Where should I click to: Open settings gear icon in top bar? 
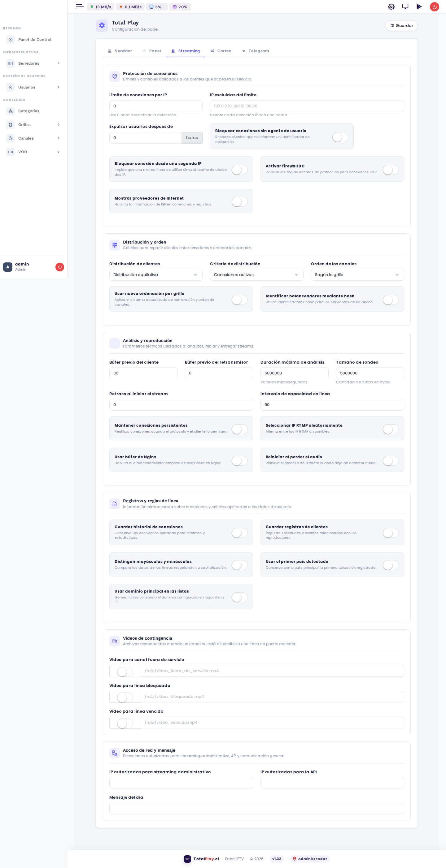(391, 7)
